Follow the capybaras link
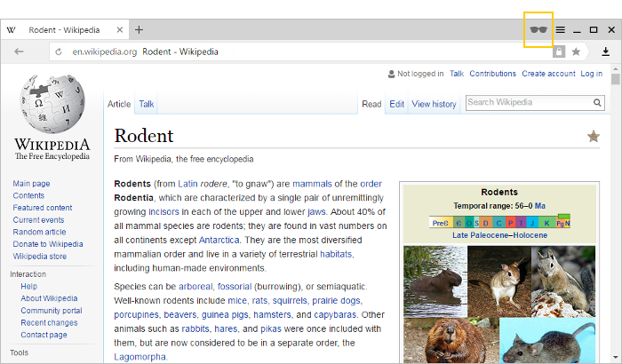The image size is (622, 364). [x=335, y=315]
